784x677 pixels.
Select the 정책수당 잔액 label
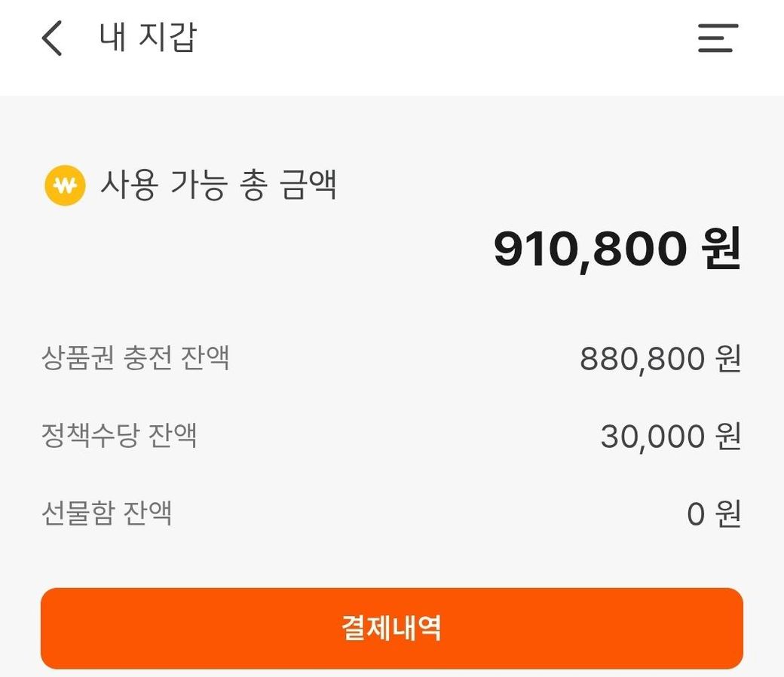[x=119, y=436]
